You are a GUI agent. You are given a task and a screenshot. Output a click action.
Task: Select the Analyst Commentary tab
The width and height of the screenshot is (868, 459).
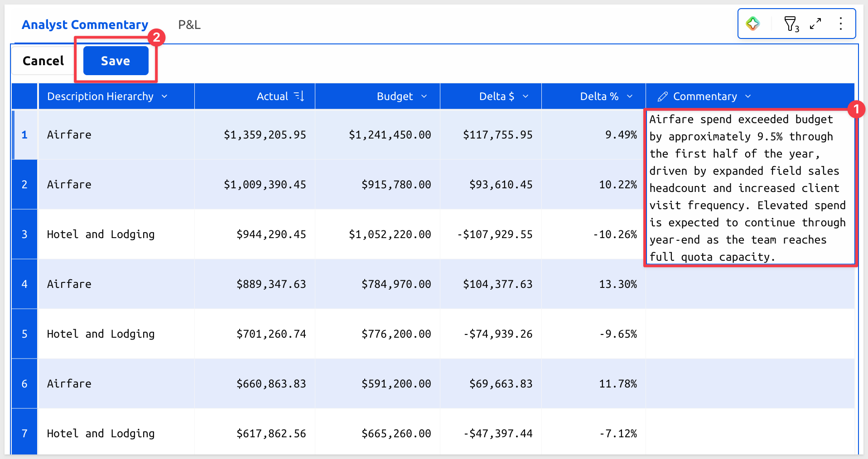(85, 25)
